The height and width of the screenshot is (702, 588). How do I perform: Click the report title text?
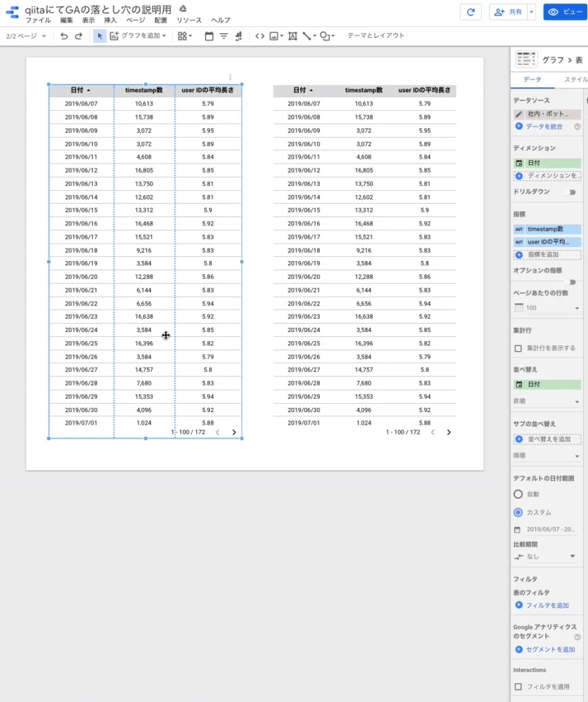click(98, 9)
